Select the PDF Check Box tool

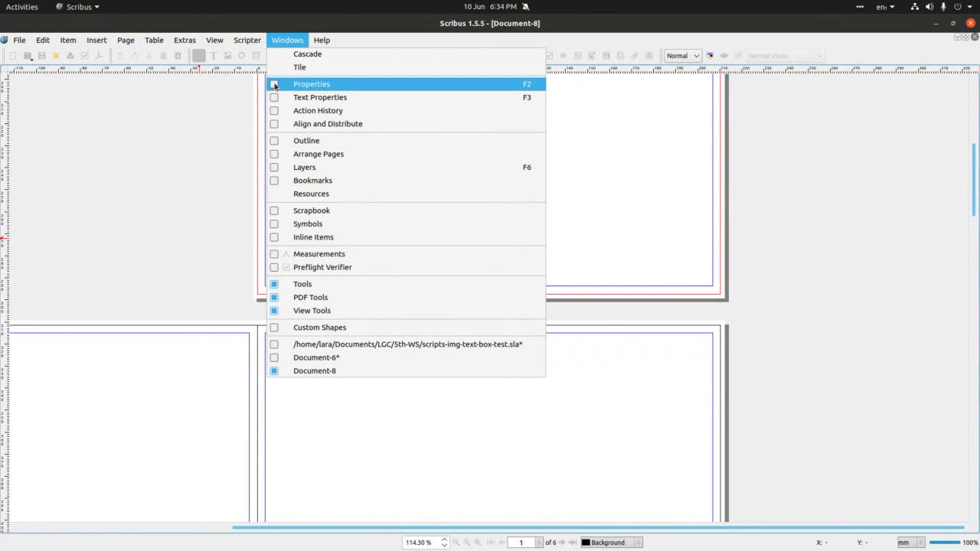[x=549, y=56]
